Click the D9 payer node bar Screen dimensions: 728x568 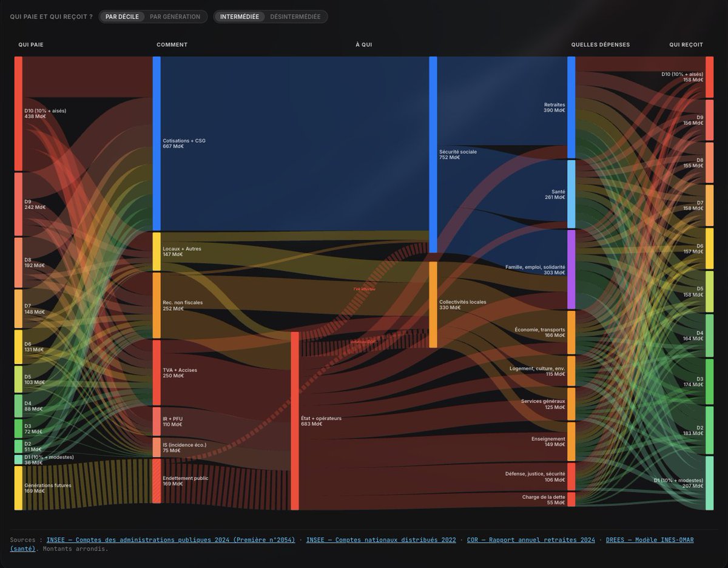18,205
